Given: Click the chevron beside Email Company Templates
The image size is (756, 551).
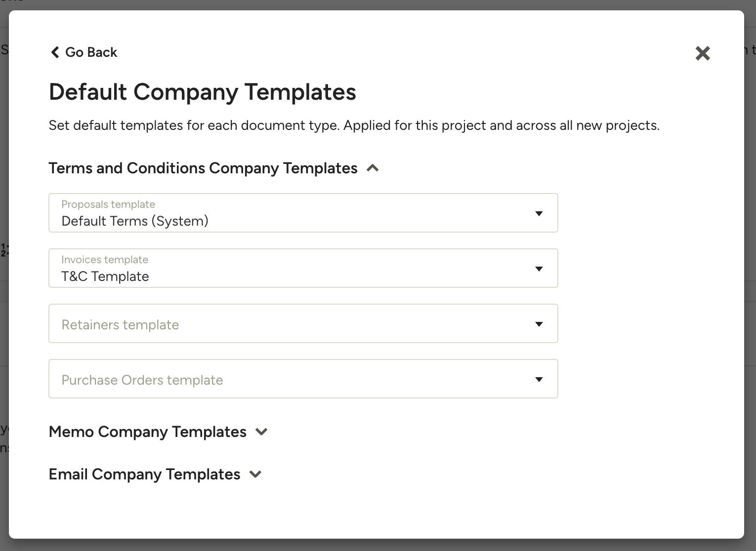Looking at the screenshot, I should [255, 474].
